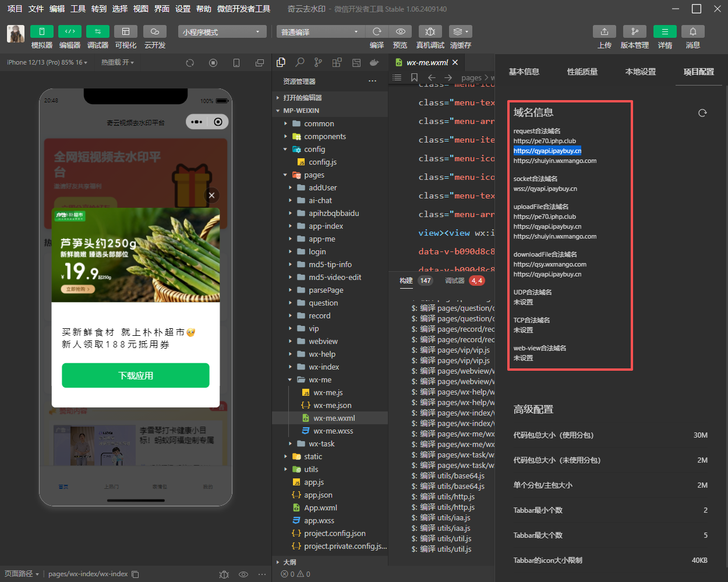Click the 上传 upload icon
Screen dimensions: 728x582
605,31
